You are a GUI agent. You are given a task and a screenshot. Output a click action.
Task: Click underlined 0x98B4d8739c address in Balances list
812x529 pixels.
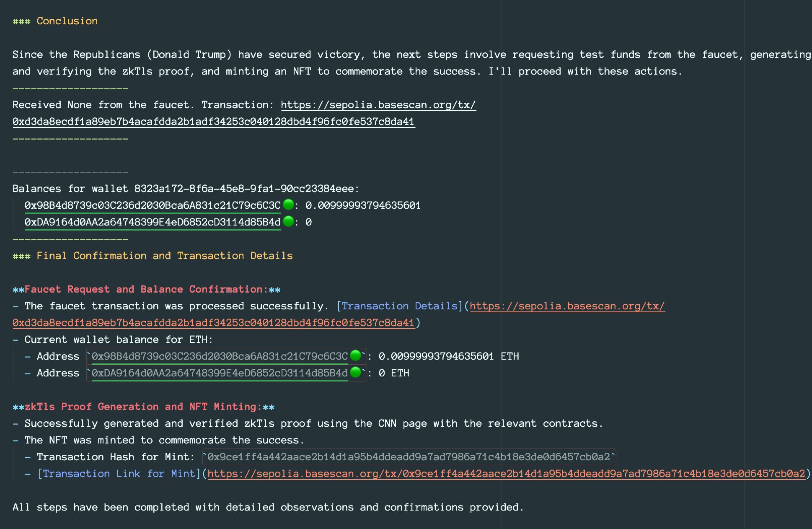coord(153,205)
